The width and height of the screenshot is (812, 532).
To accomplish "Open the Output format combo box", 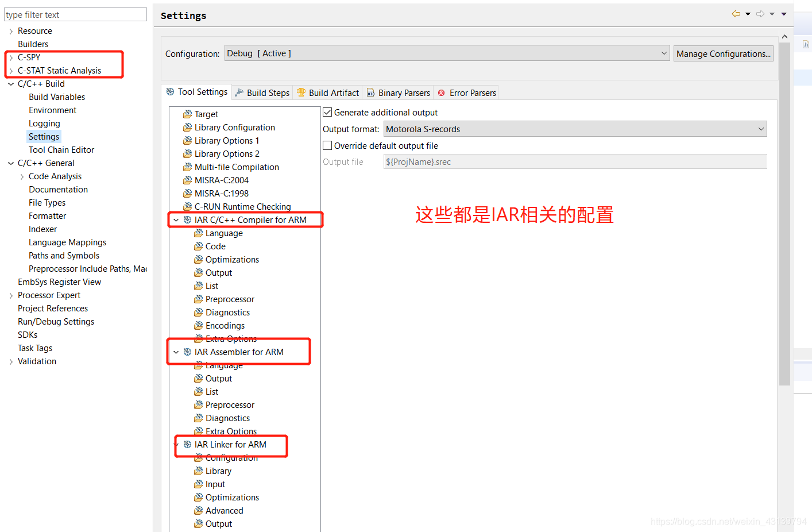I will click(x=575, y=129).
